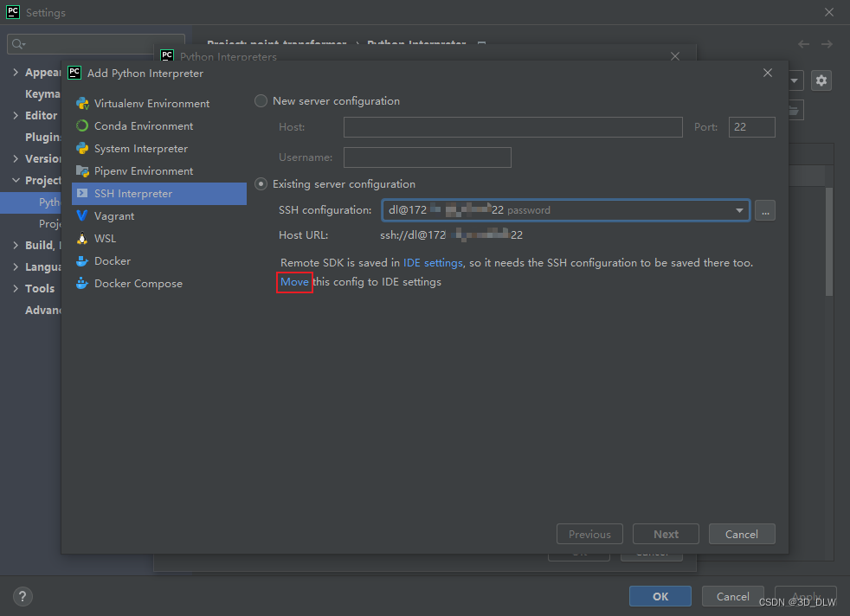Expand the Appearance settings node
This screenshot has height=616, width=850.
click(16, 72)
